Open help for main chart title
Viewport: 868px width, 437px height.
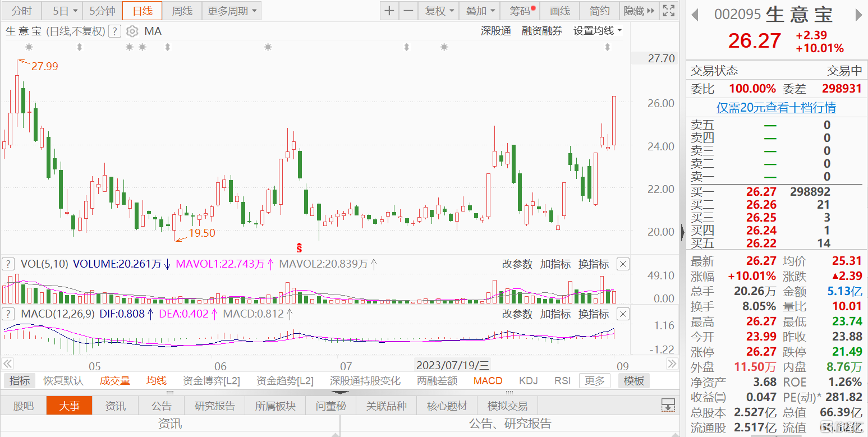click(114, 31)
